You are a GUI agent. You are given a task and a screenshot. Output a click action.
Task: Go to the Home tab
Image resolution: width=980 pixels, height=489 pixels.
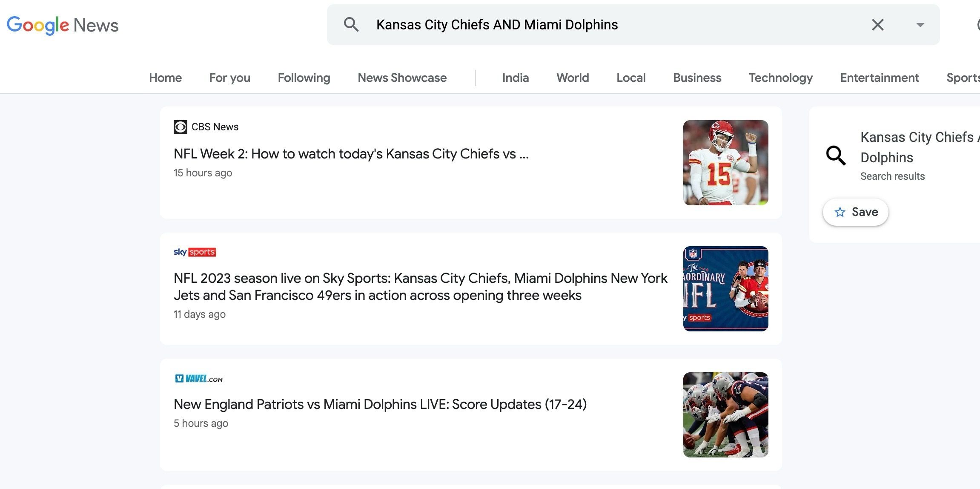click(x=165, y=78)
